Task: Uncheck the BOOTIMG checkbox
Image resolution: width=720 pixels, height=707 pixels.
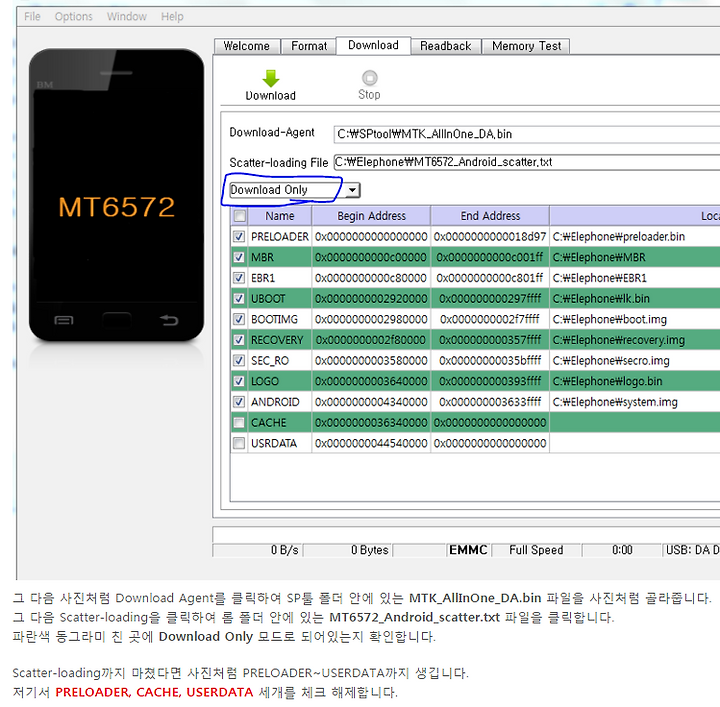Action: (239, 319)
